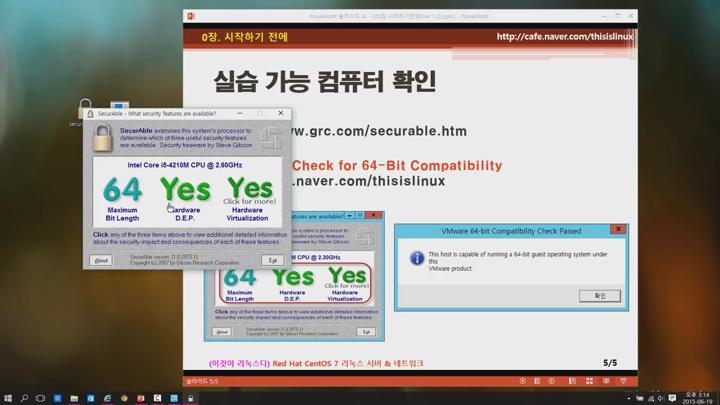Open cafe.naver.com/thisislinux link in slide header
The image size is (720, 405).
coord(565,37)
